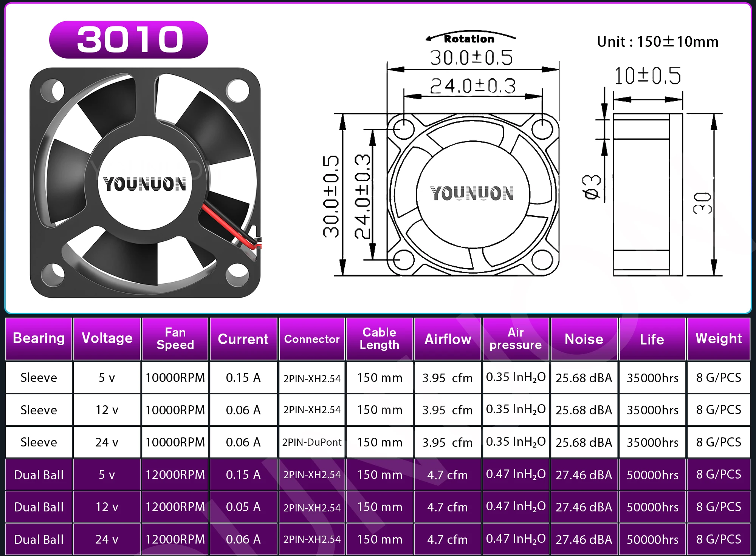The width and height of the screenshot is (756, 556).
Task: Click the Unit 150±10mm text
Action: pos(657,42)
